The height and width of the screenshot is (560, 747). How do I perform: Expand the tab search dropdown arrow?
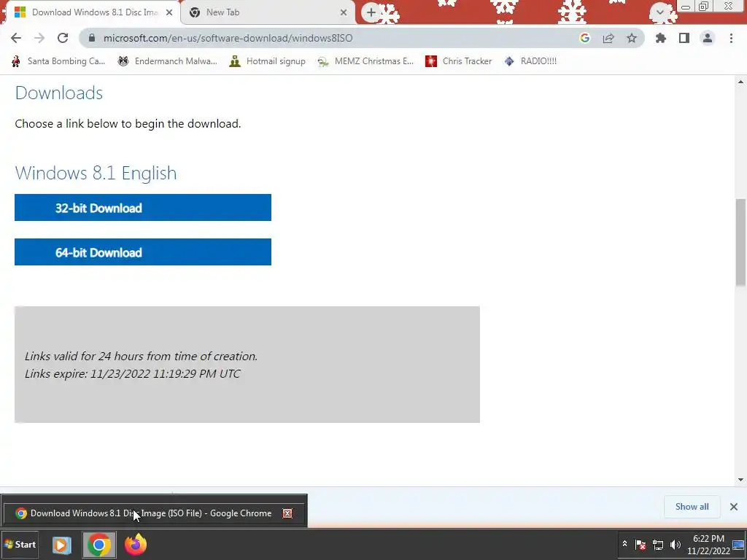tap(659, 12)
